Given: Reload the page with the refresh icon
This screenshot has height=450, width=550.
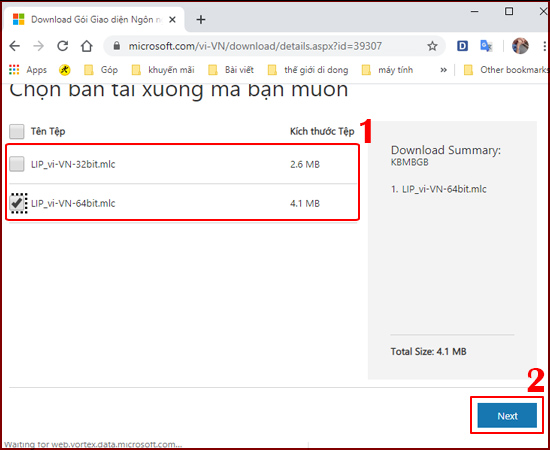Looking at the screenshot, I should coord(62,46).
